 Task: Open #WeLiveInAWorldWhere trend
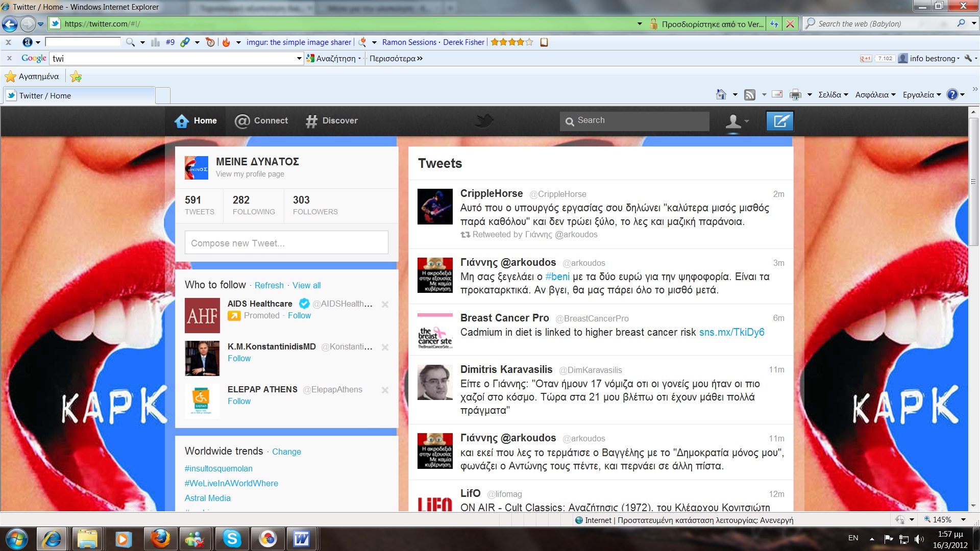231,484
